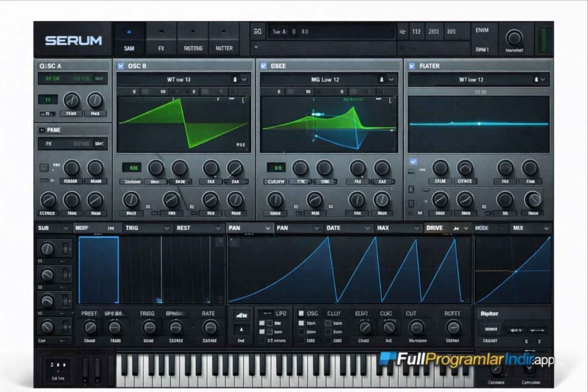Open the dropdown on the MODE envelope tab

pos(502,228)
